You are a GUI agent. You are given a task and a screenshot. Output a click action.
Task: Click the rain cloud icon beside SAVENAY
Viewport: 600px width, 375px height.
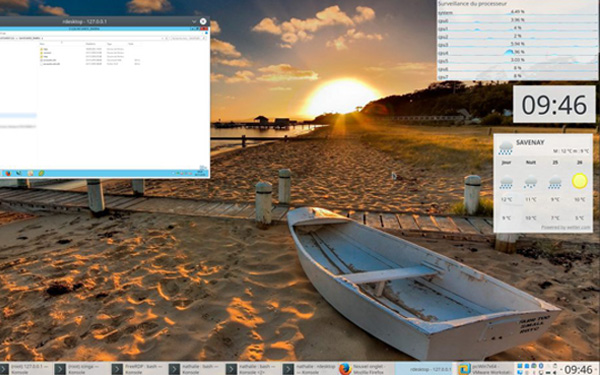pyautogui.click(x=505, y=147)
